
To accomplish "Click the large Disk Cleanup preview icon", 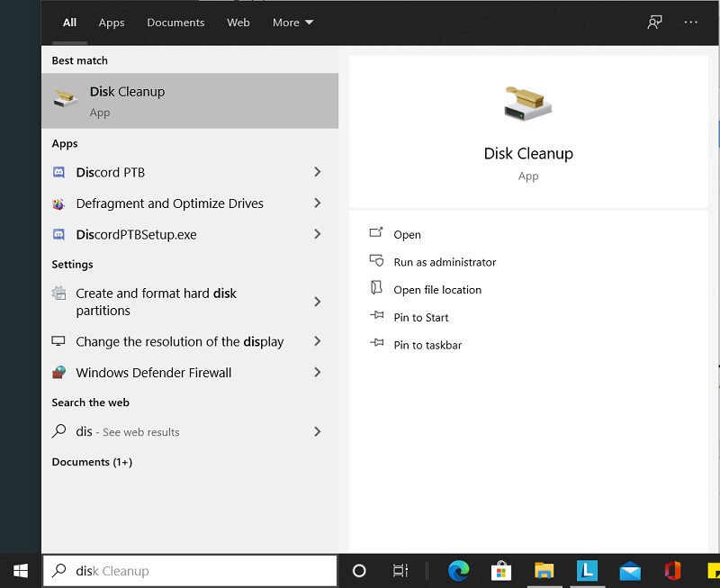I will tap(528, 104).
